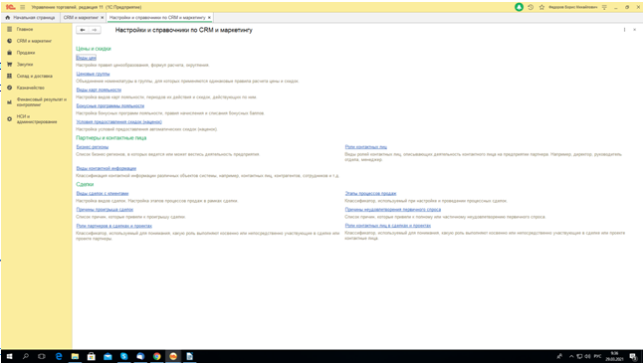Click the Цены и скидки heading
The height and width of the screenshot is (364, 644).
click(x=94, y=49)
